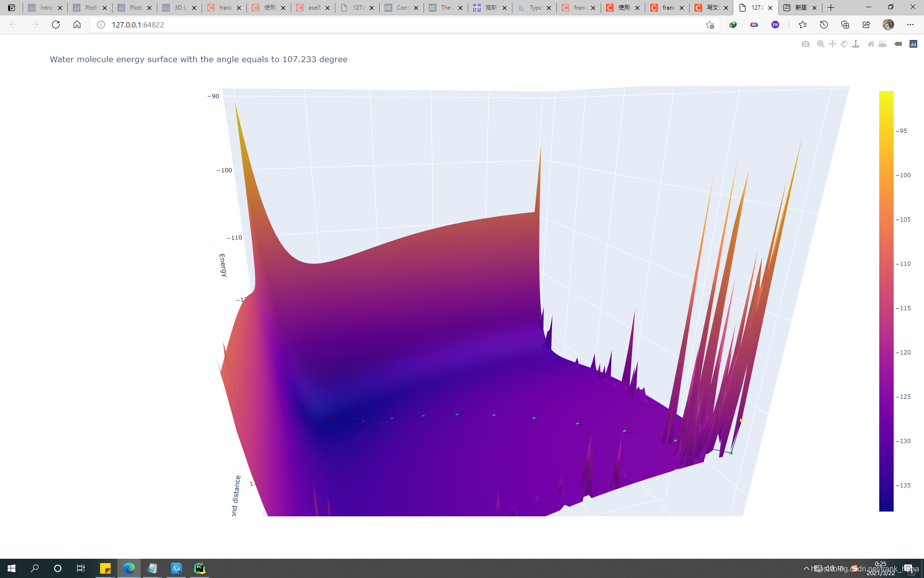Refresh the current page
Image resolution: width=924 pixels, height=578 pixels.
click(x=56, y=25)
